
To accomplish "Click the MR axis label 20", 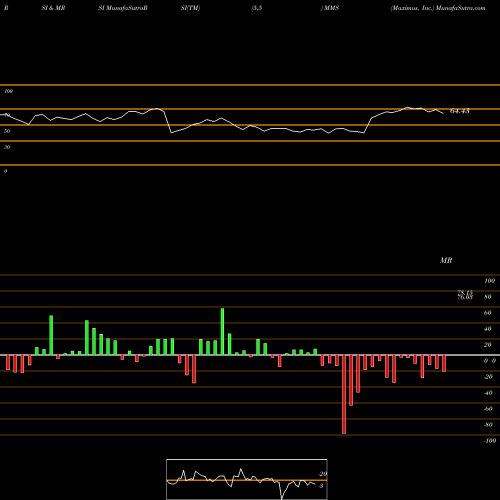I will pos(488,345).
